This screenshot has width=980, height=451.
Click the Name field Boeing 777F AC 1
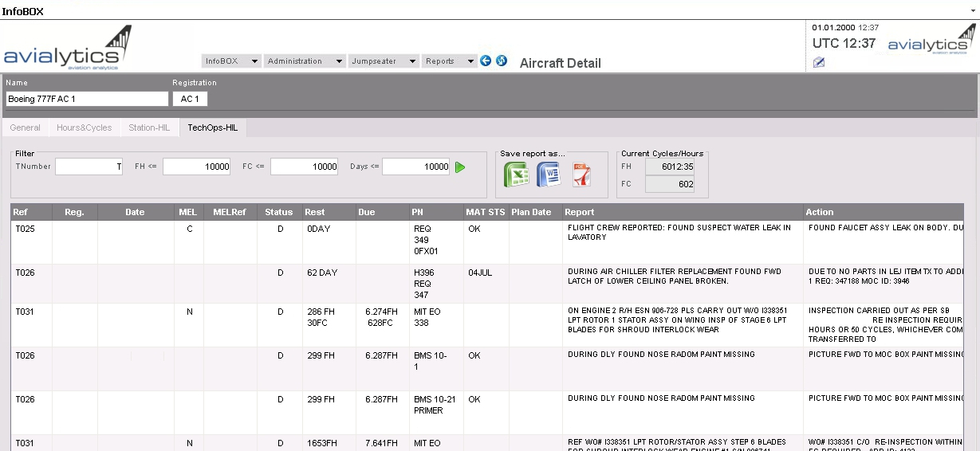pyautogui.click(x=87, y=99)
